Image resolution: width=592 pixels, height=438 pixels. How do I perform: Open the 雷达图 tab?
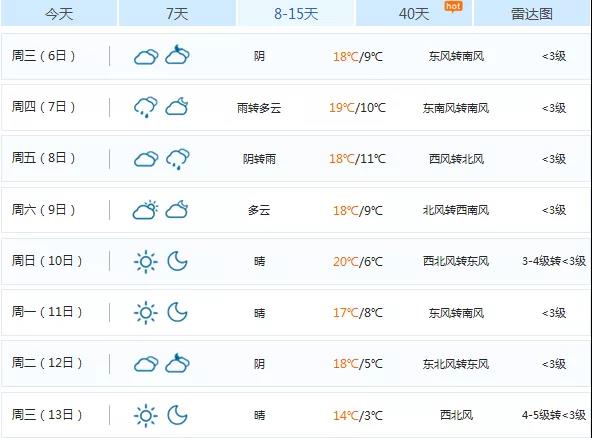tap(532, 13)
